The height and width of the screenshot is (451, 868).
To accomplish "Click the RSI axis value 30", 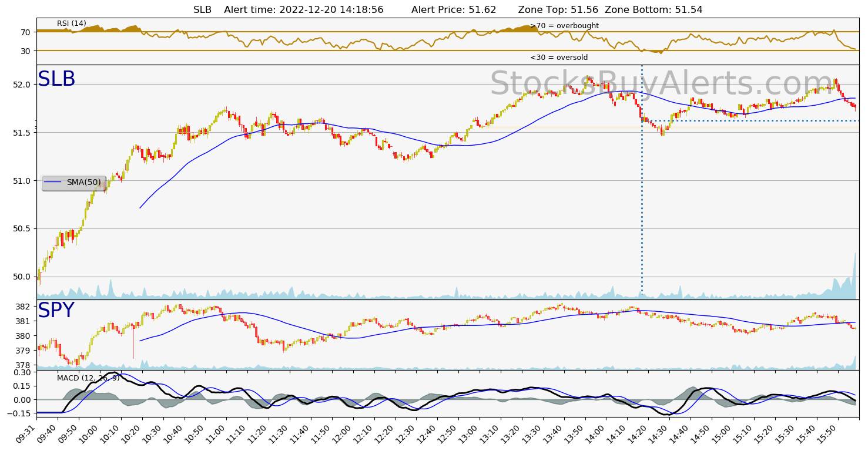I will [x=25, y=51].
